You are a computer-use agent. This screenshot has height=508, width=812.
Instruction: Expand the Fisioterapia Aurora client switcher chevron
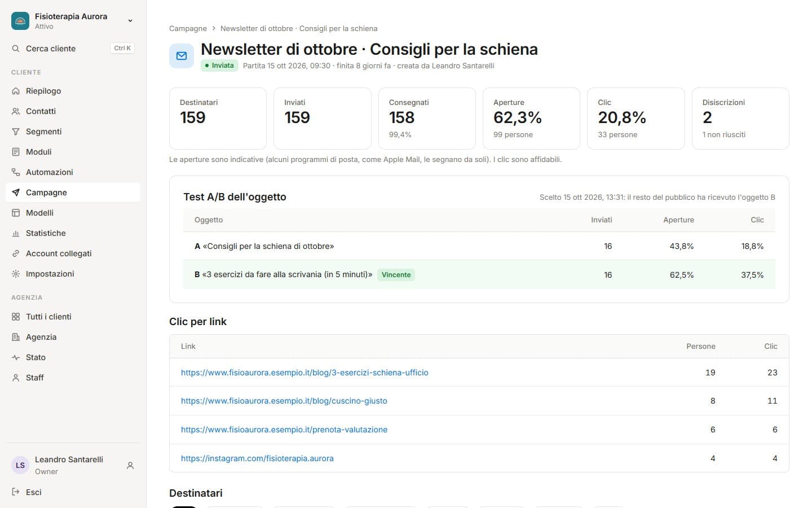point(130,21)
